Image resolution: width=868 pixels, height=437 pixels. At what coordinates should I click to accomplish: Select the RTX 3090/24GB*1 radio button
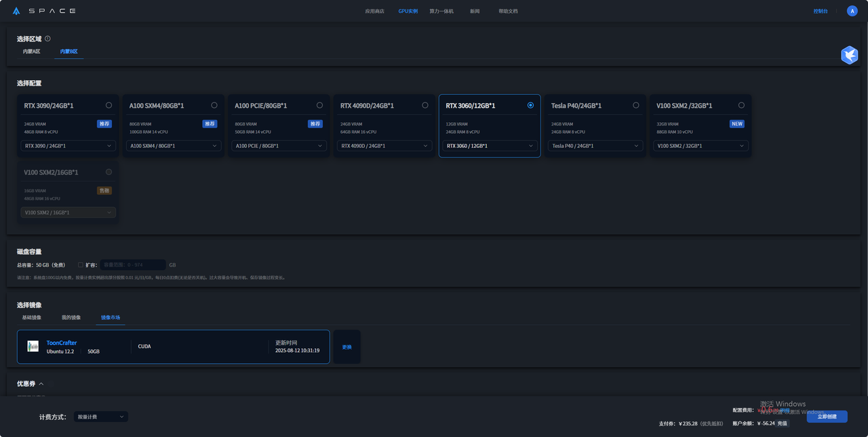click(109, 105)
